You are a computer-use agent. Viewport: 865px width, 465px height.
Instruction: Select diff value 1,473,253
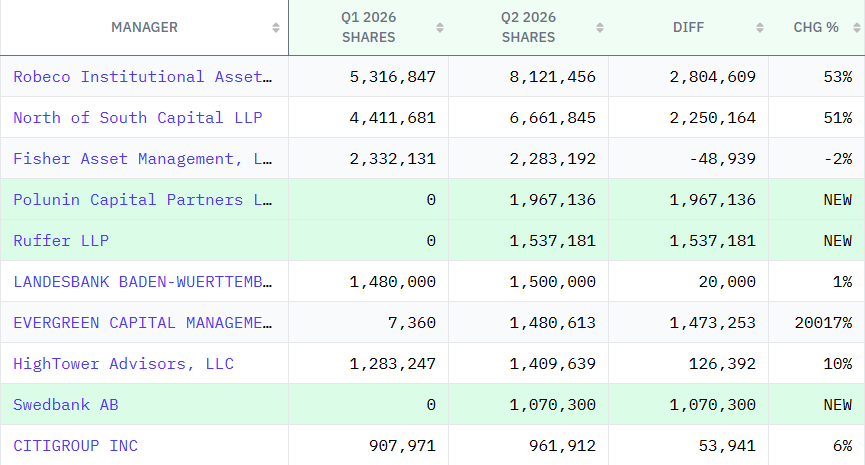point(713,323)
